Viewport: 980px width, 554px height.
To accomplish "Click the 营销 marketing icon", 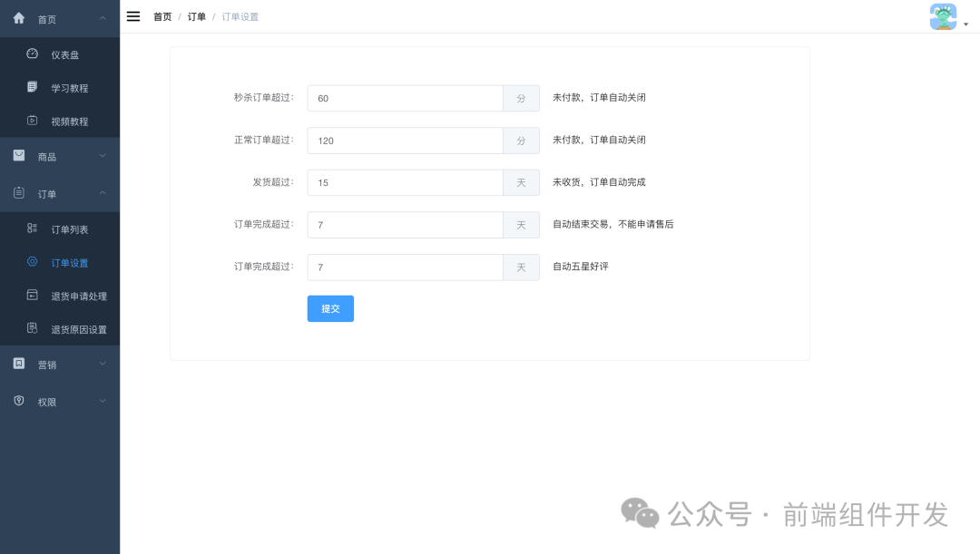I will [x=18, y=363].
